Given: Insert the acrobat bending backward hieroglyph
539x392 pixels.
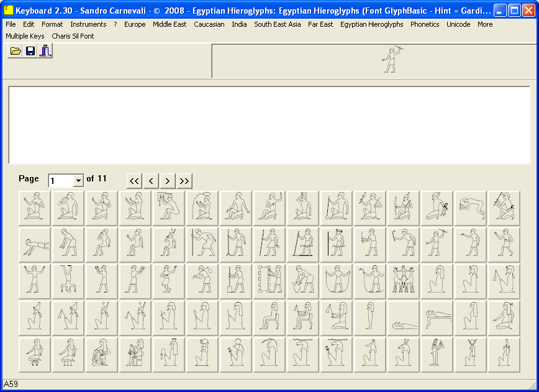Looking at the screenshot, I should pyautogui.click(x=471, y=207).
